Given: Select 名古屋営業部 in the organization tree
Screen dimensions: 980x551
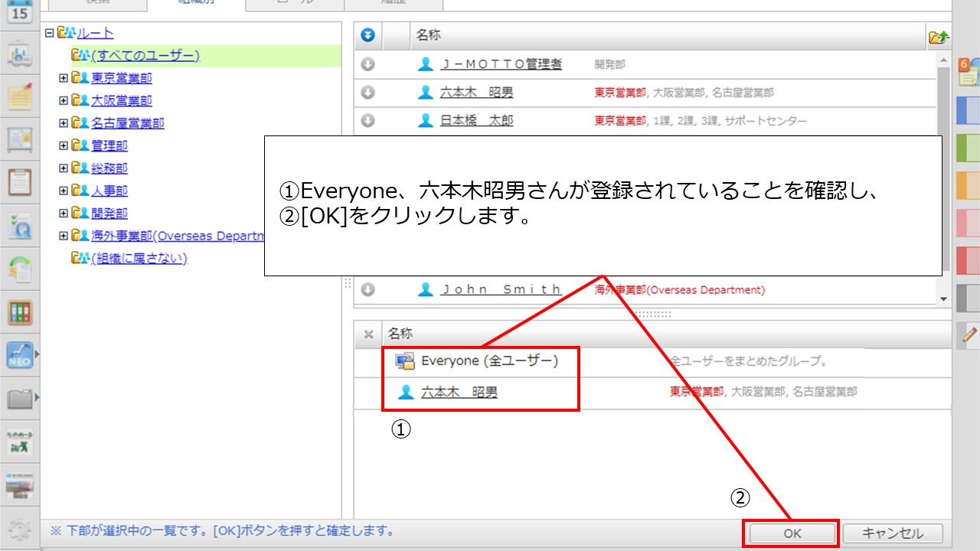Looking at the screenshot, I should [127, 122].
